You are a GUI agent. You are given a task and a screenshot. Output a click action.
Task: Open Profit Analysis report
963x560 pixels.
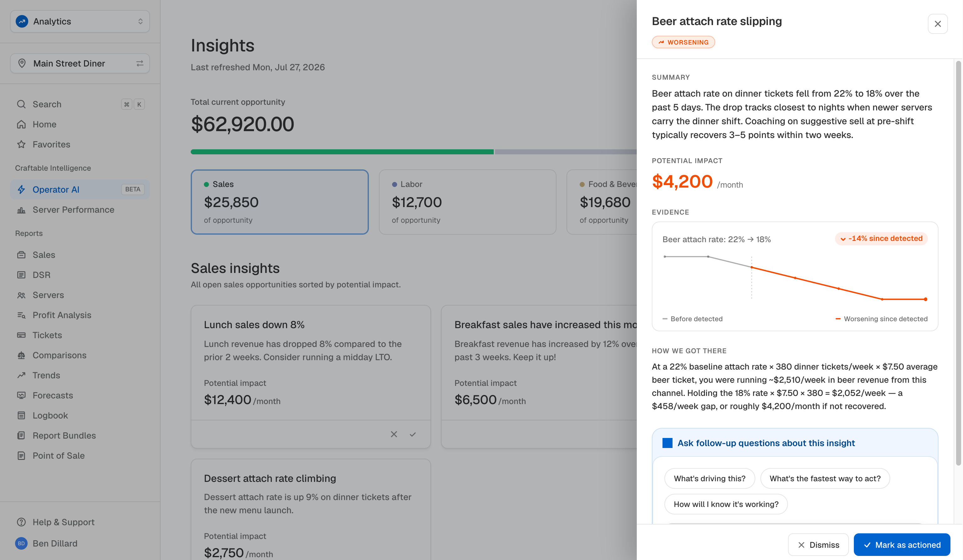click(80, 315)
